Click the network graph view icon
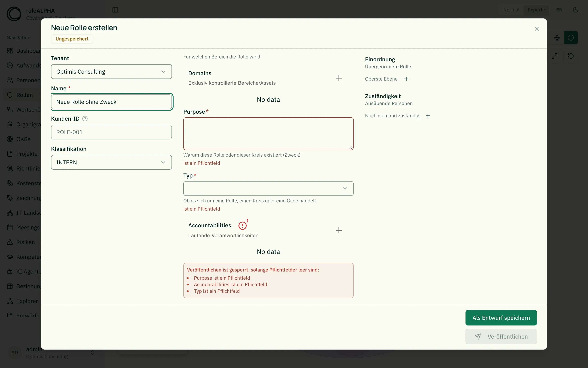Image resolution: width=588 pixels, height=368 pixels. click(x=557, y=38)
